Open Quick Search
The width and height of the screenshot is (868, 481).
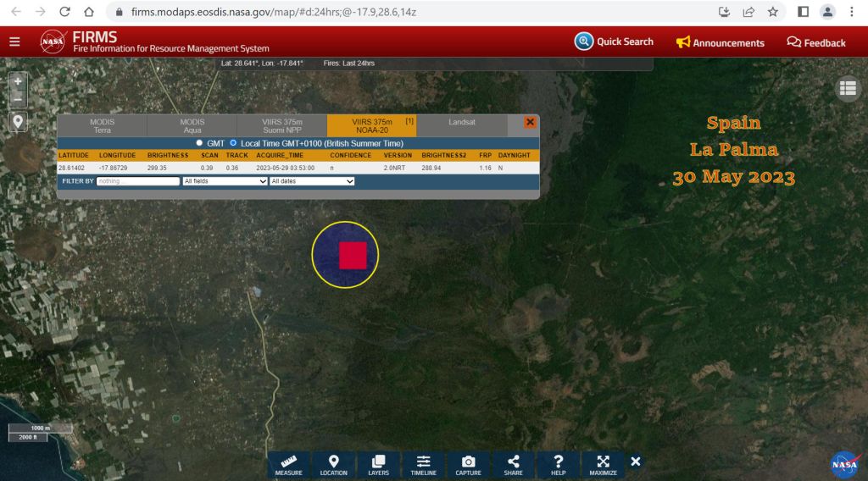[615, 41]
